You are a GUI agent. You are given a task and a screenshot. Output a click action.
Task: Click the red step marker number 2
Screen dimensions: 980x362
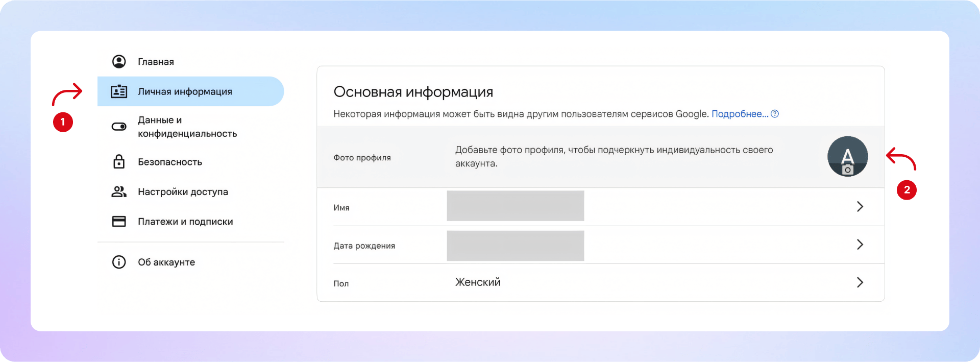coord(906,190)
